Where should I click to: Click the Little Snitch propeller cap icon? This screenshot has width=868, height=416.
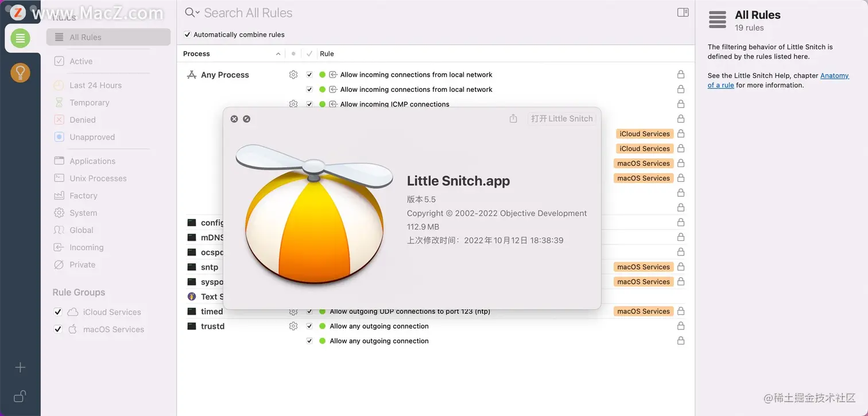[x=314, y=214]
